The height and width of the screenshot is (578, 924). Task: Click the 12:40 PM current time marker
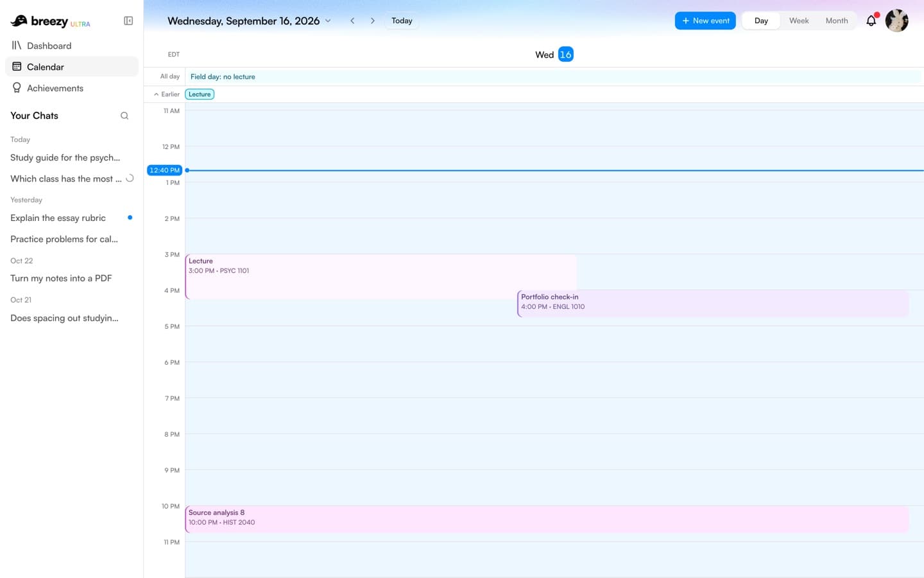(165, 170)
